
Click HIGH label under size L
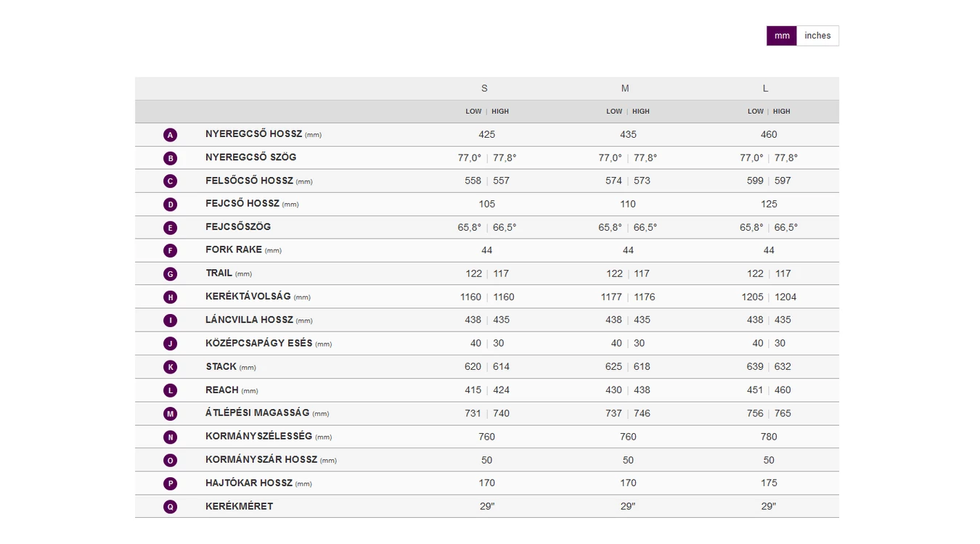(x=782, y=112)
